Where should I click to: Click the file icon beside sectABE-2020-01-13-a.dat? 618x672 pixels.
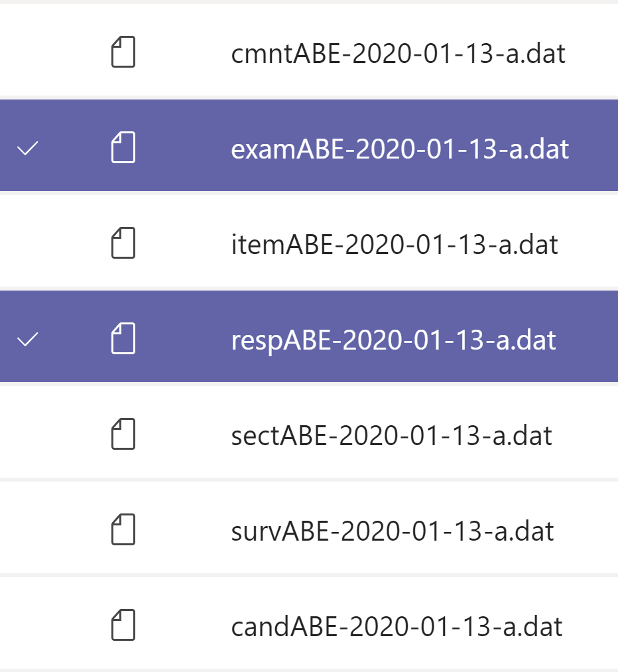pyautogui.click(x=123, y=435)
